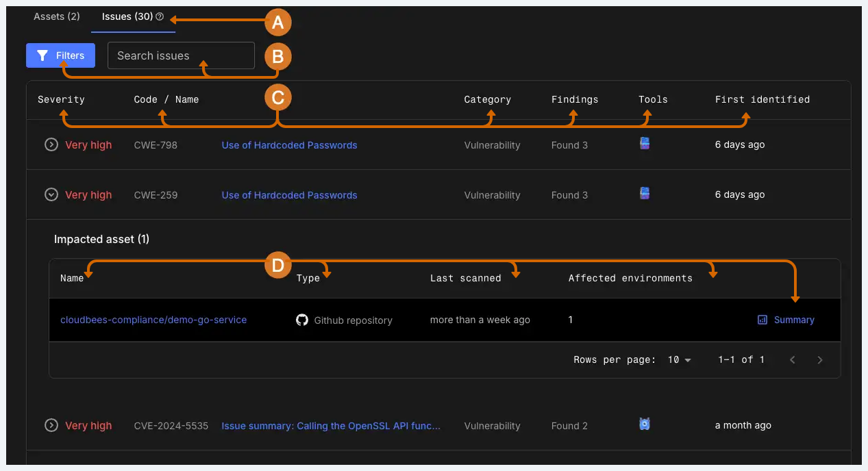Go to previous page of impacted assets

click(793, 360)
